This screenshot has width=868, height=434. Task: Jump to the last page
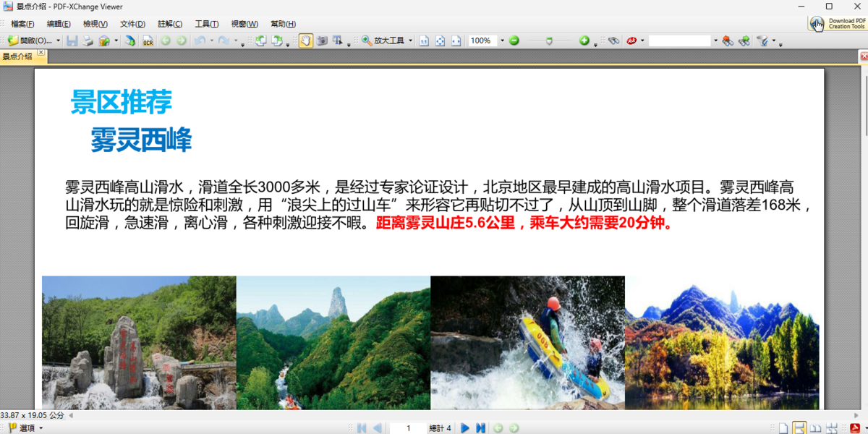[480, 428]
